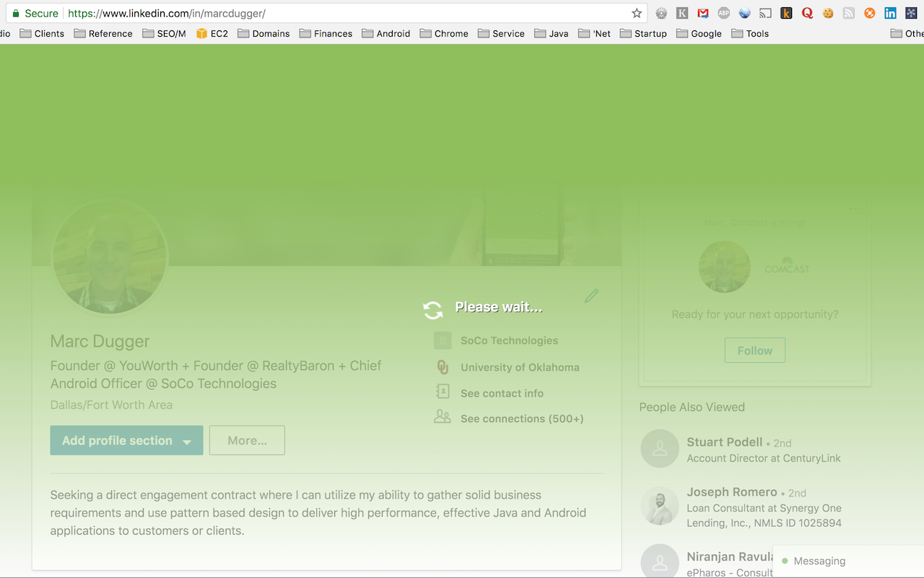Click the green padlock Secure indicator

[x=35, y=13]
